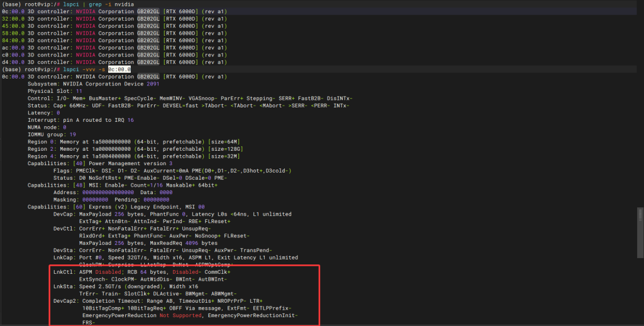Click the c0:00.0 device address

[13, 55]
